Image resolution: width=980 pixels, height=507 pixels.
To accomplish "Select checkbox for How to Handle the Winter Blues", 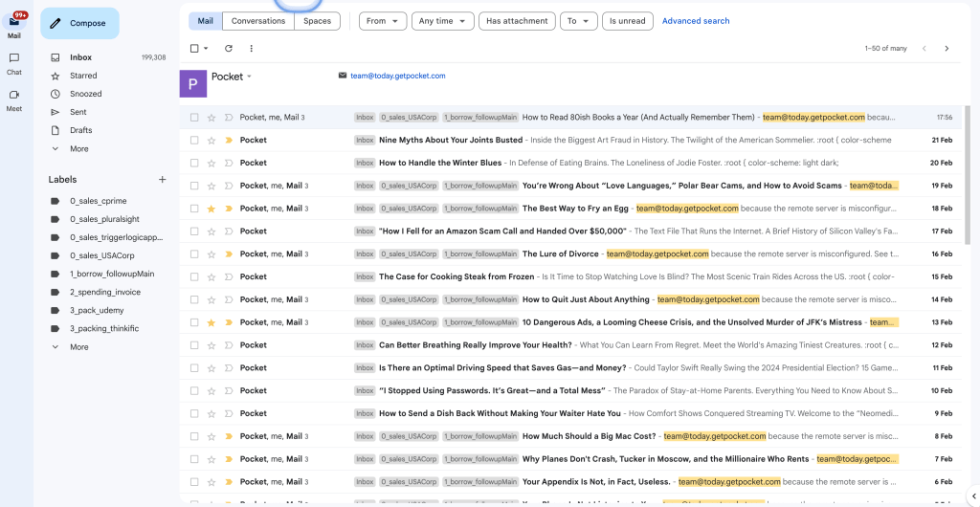I will (x=194, y=163).
